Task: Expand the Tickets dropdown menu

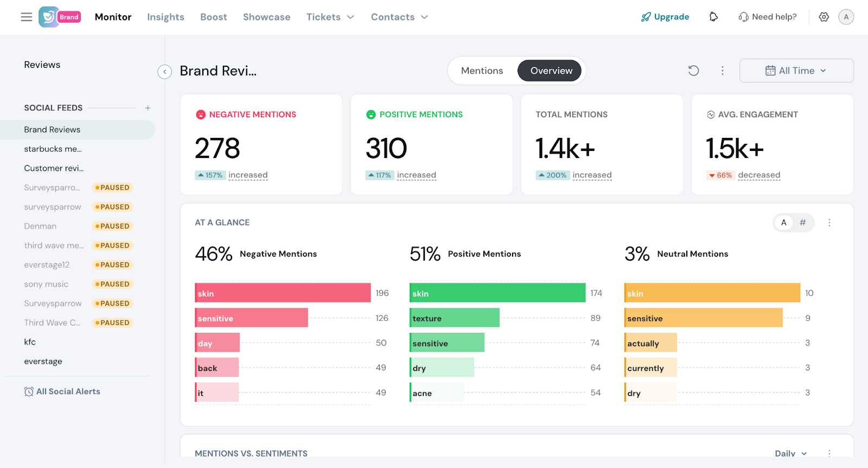Action: pos(330,17)
